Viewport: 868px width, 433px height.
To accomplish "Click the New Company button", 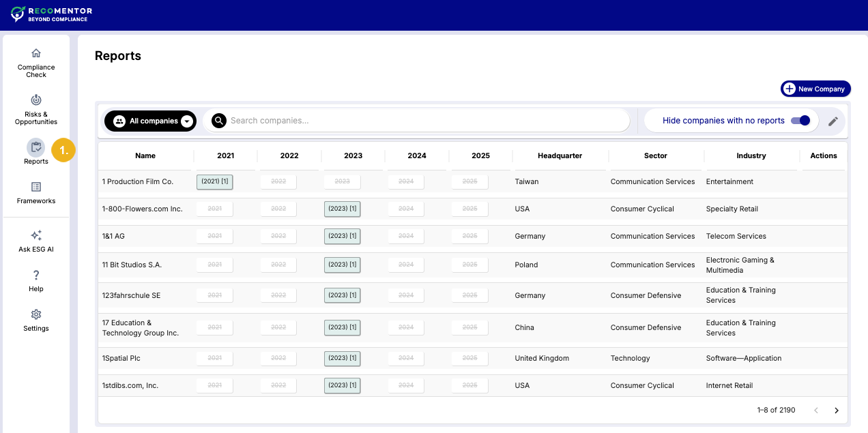I will point(815,89).
